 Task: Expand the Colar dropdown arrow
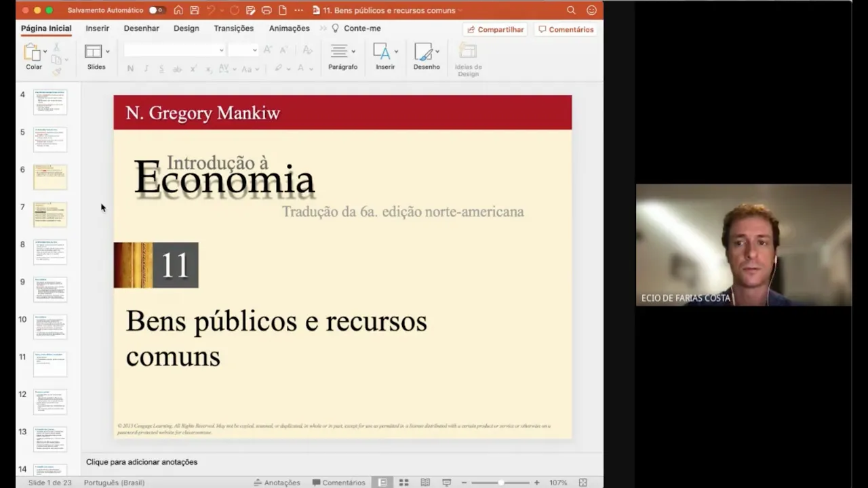[45, 52]
